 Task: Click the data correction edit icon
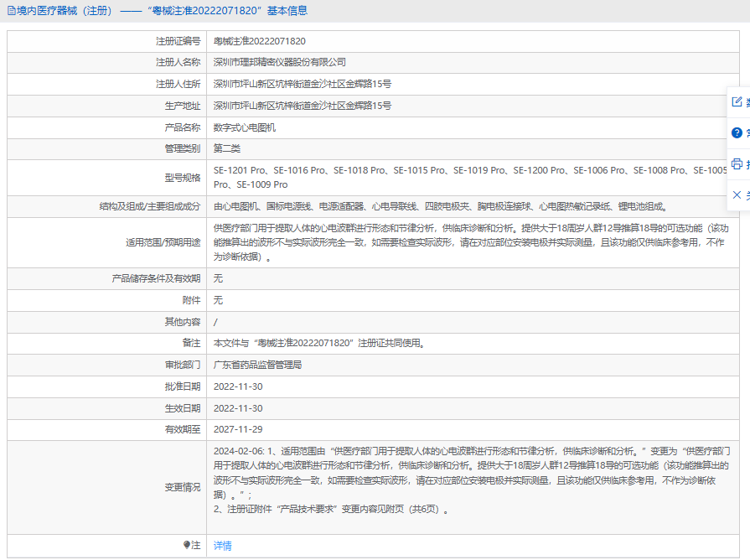tap(737, 102)
